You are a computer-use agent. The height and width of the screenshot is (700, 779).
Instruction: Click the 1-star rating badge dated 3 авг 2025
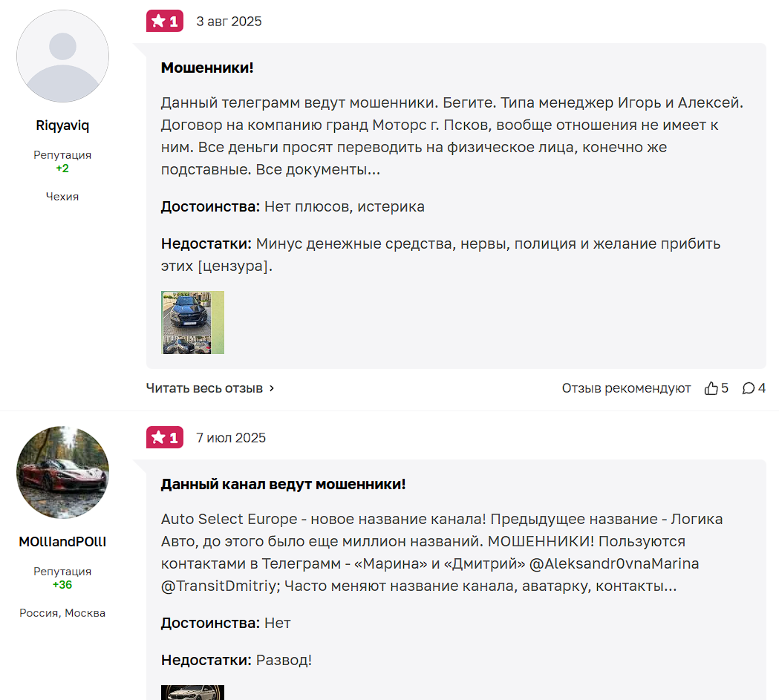(x=164, y=22)
